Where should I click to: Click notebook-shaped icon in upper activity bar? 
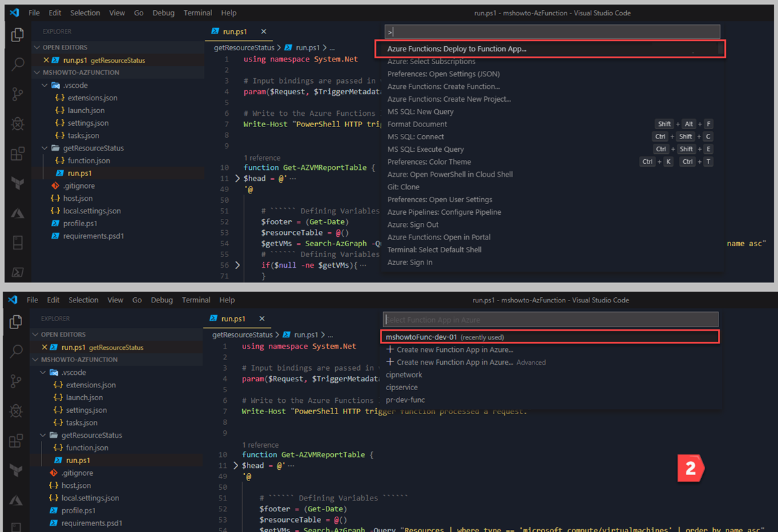(18, 243)
